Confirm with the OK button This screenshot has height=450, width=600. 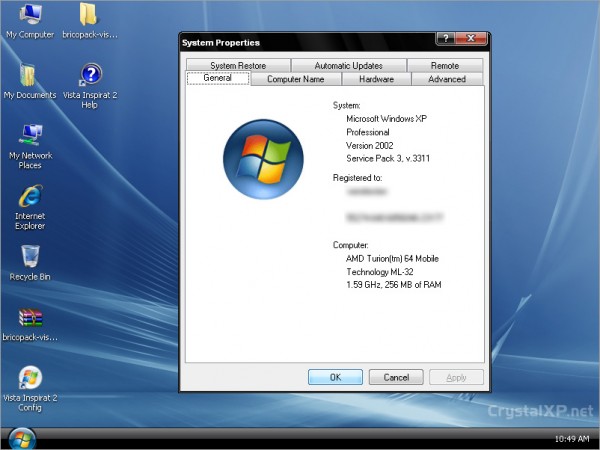pyautogui.click(x=336, y=377)
